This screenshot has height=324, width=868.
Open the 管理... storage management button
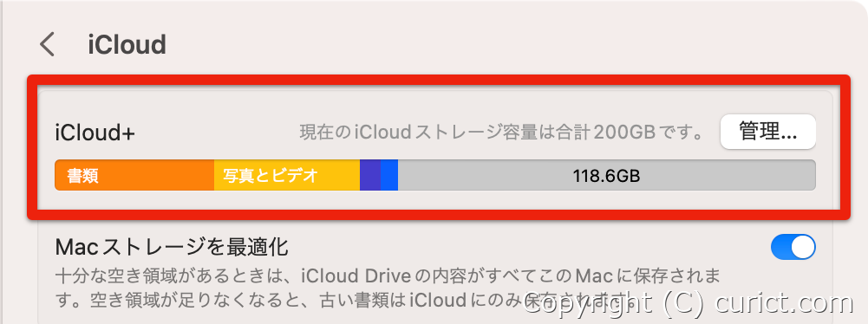click(x=767, y=132)
